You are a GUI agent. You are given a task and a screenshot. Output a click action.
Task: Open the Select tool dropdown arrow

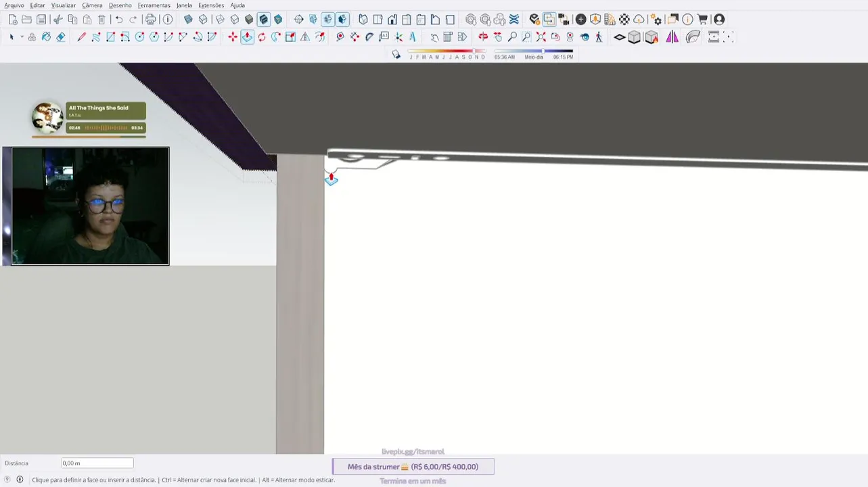tap(22, 37)
